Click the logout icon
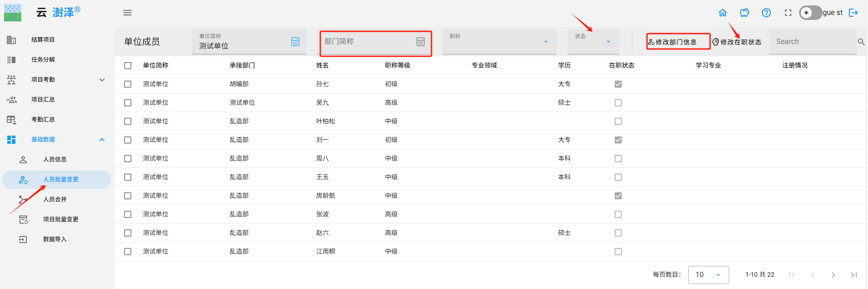Image resolution: width=868 pixels, height=289 pixels. (x=853, y=13)
